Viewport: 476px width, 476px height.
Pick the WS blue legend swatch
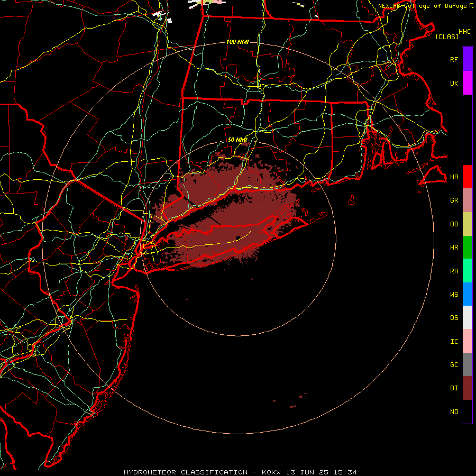(467, 294)
